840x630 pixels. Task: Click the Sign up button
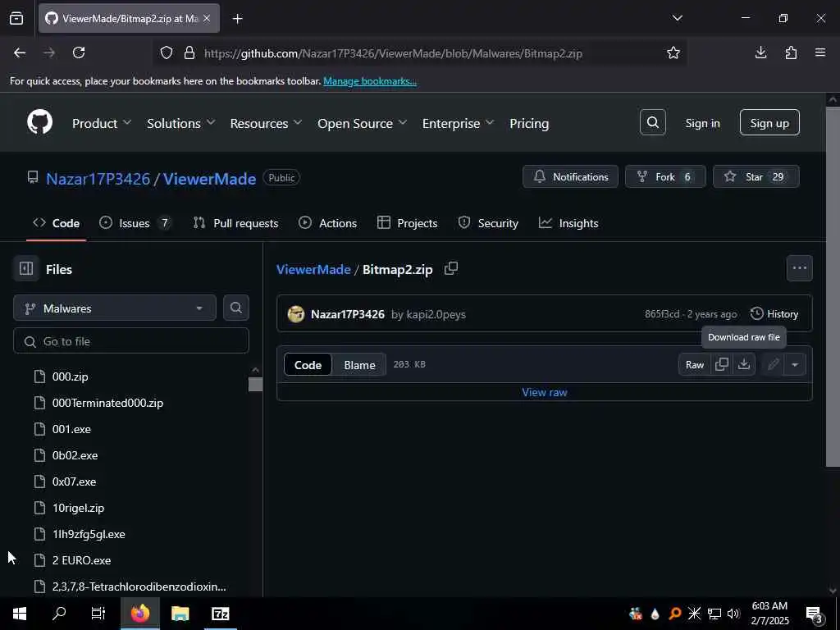pyautogui.click(x=769, y=123)
